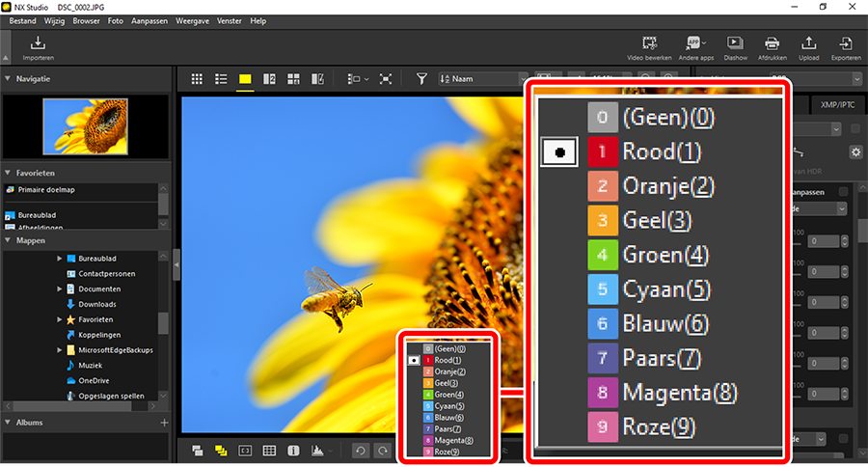The image size is (868, 467).
Task: Choose the compare two images view
Action: pos(269,79)
